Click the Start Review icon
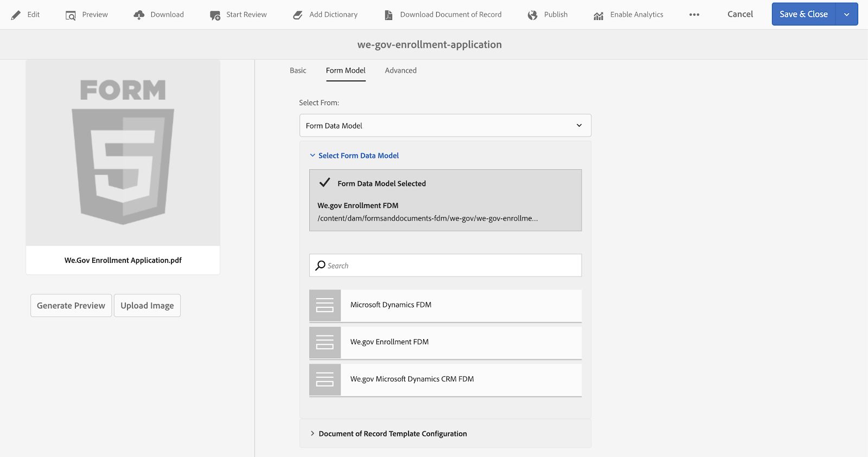 pyautogui.click(x=215, y=15)
